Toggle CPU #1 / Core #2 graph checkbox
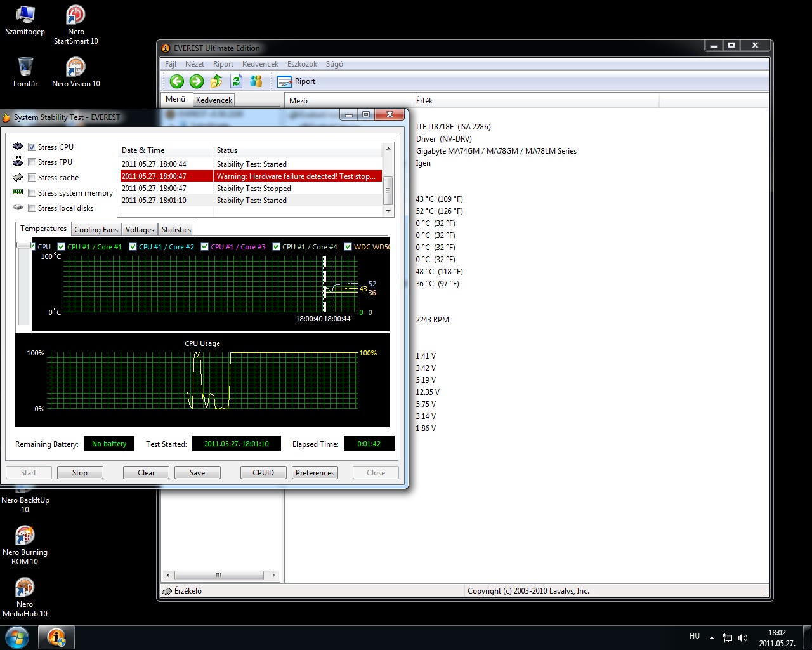 (x=133, y=246)
